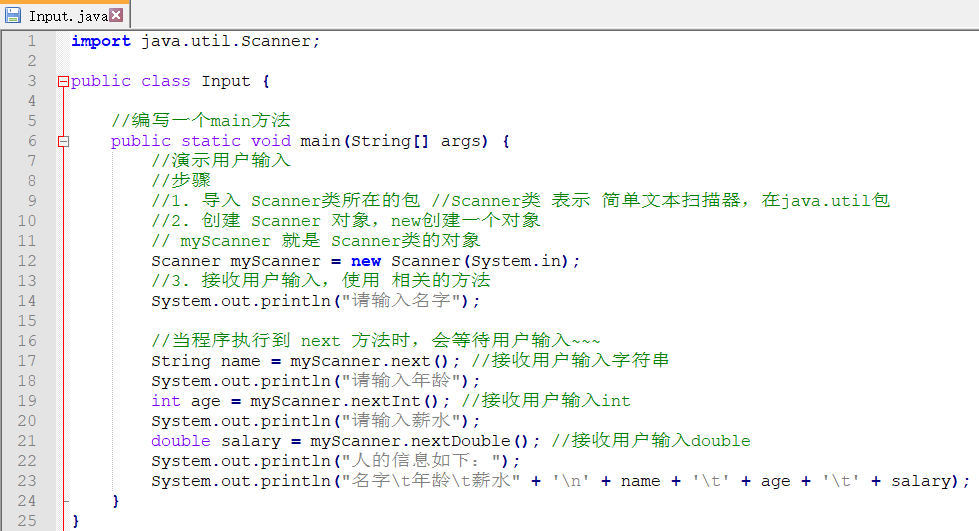Image resolution: width=979 pixels, height=531 pixels.
Task: Click line number 1 in the margin
Action: (31, 41)
